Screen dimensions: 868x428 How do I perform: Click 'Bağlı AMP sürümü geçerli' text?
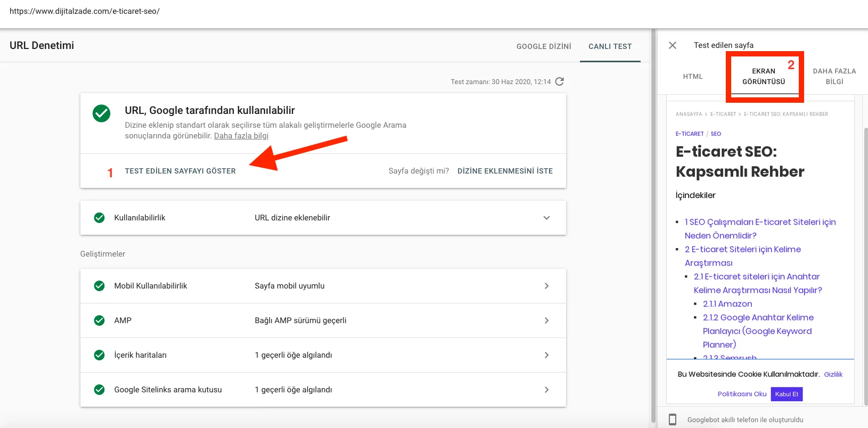point(300,320)
